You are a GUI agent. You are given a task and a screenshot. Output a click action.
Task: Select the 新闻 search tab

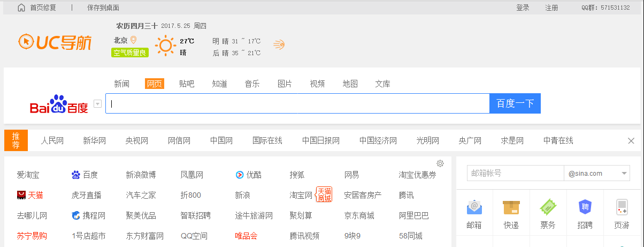pyautogui.click(x=121, y=84)
